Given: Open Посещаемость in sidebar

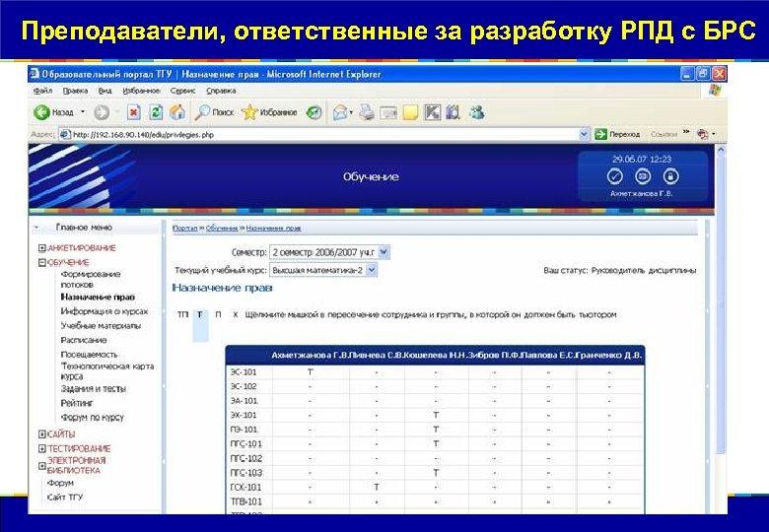Looking at the screenshot, I should [89, 355].
